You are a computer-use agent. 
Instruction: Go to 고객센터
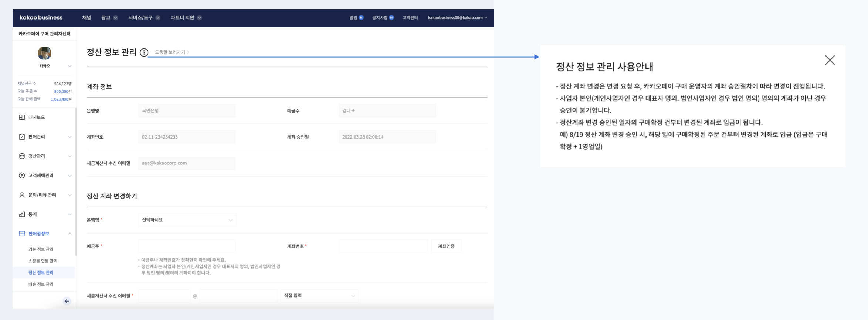point(410,18)
